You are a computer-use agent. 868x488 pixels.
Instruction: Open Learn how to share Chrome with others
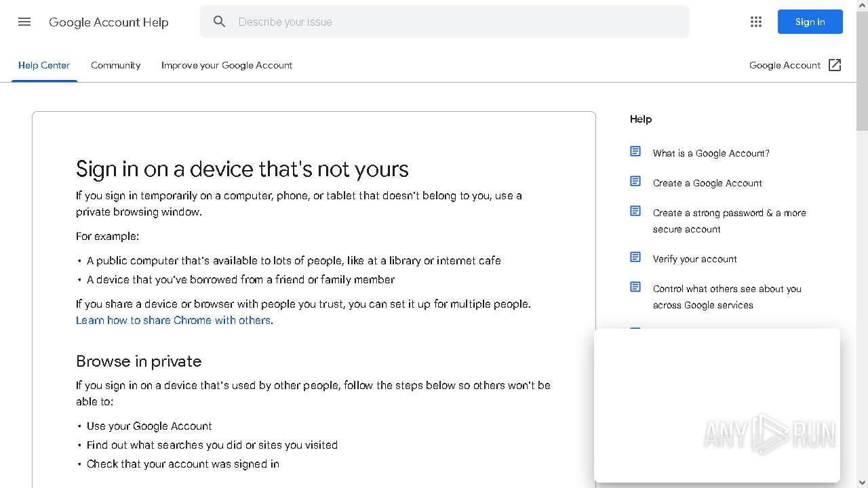[173, 320]
